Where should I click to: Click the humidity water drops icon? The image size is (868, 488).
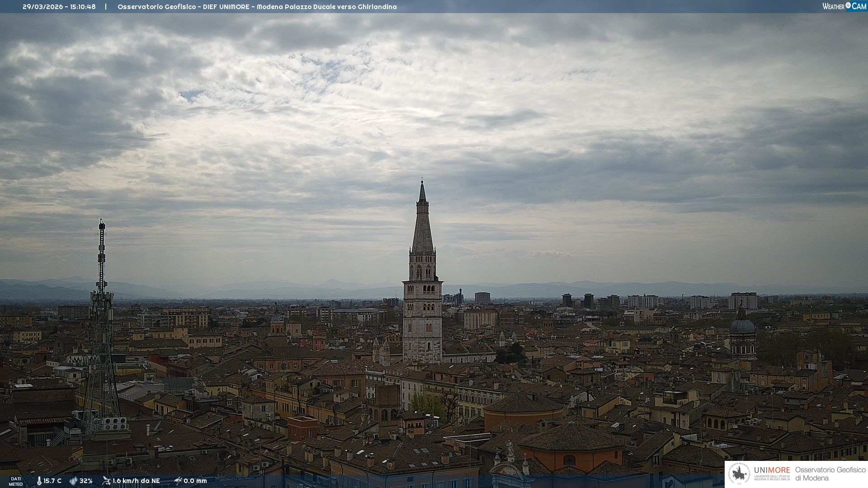[x=73, y=481]
